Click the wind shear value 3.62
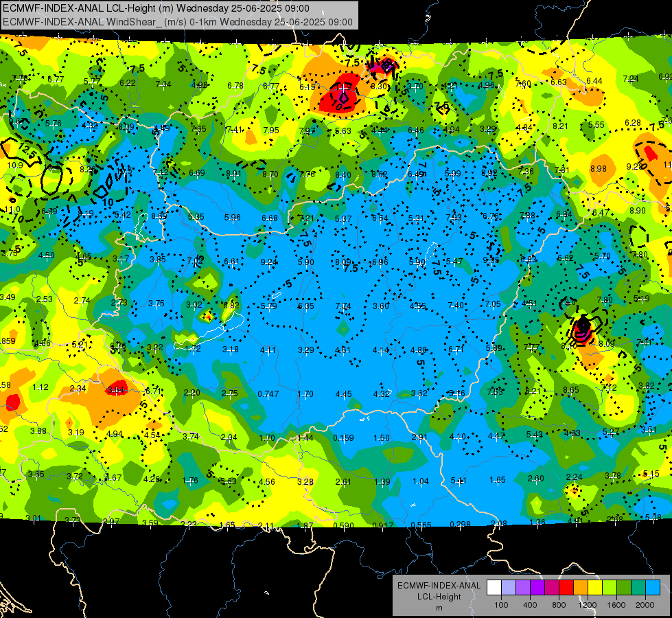672x618 pixels. tap(419, 393)
